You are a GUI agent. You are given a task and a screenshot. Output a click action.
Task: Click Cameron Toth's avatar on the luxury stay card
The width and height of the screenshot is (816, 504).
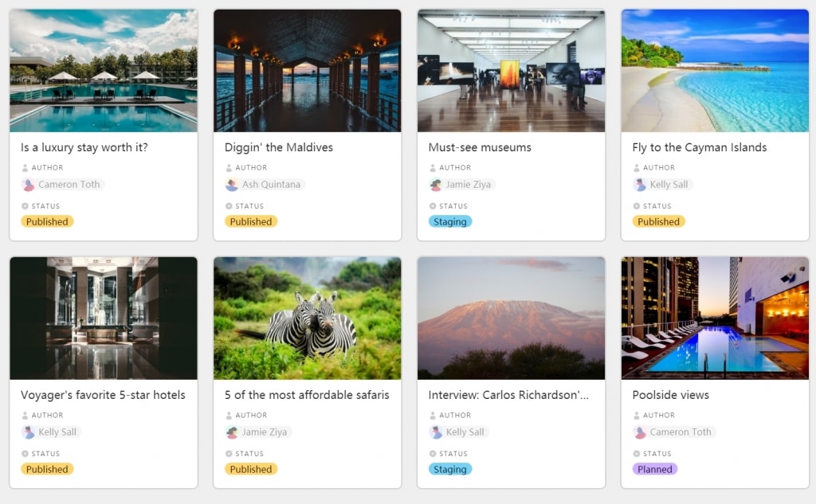click(x=29, y=185)
